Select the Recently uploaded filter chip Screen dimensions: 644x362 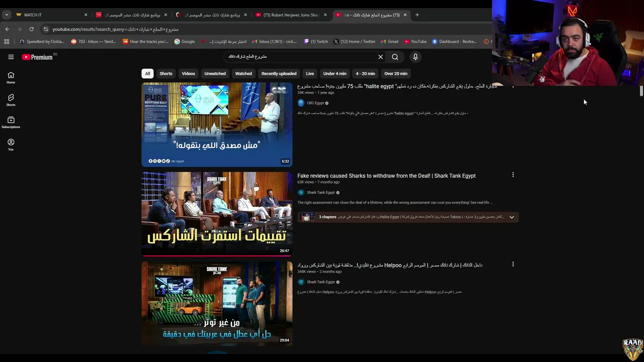(279, 73)
